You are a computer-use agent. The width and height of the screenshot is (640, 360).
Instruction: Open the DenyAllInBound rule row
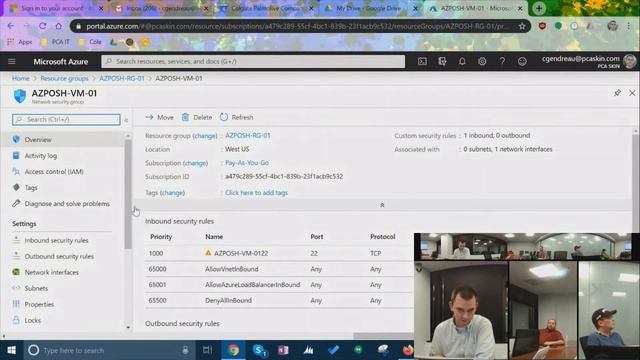279,300
